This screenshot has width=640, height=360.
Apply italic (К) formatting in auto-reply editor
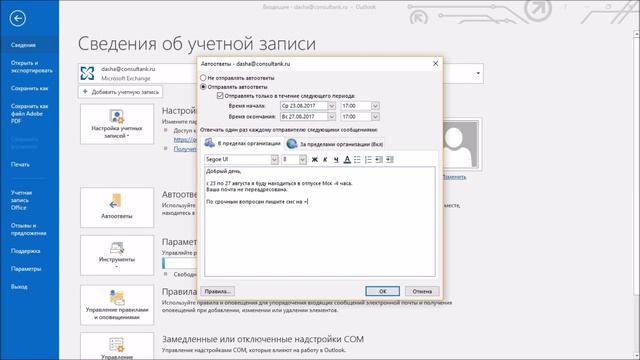(x=325, y=160)
